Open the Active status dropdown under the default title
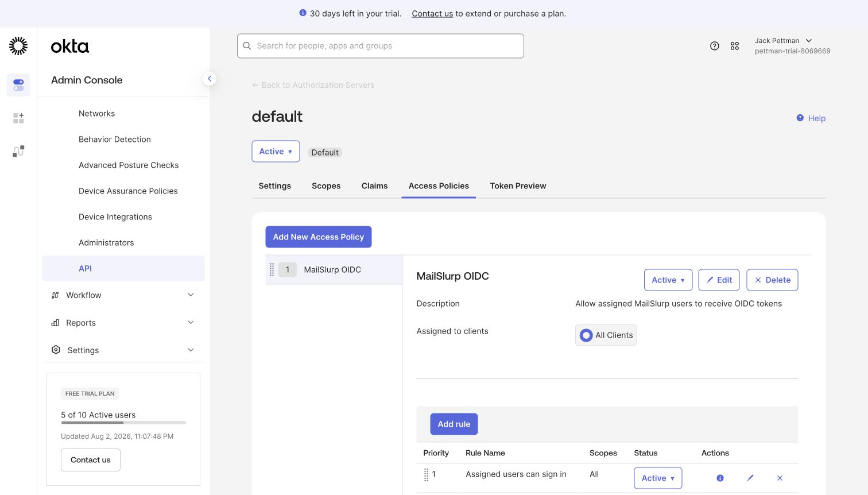This screenshot has width=868, height=495. (x=276, y=152)
